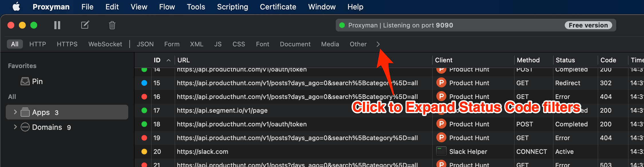Clear session with the trash icon
Image resolution: width=644 pixels, height=167 pixels.
pos(112,25)
